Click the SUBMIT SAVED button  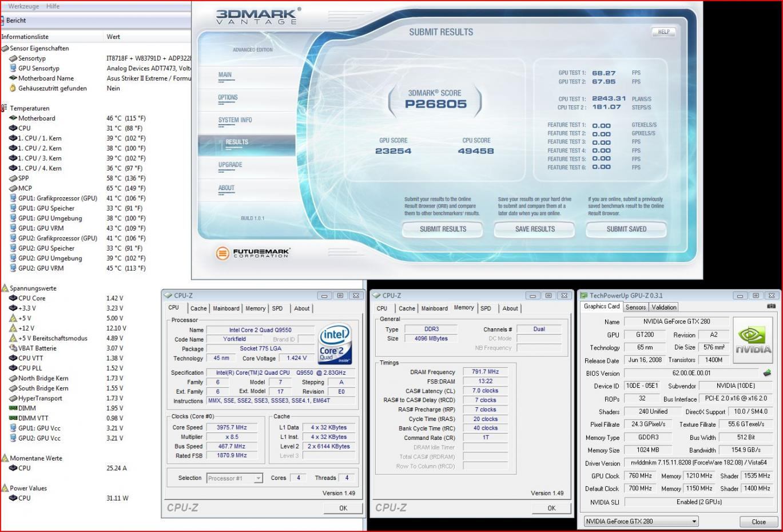(626, 229)
